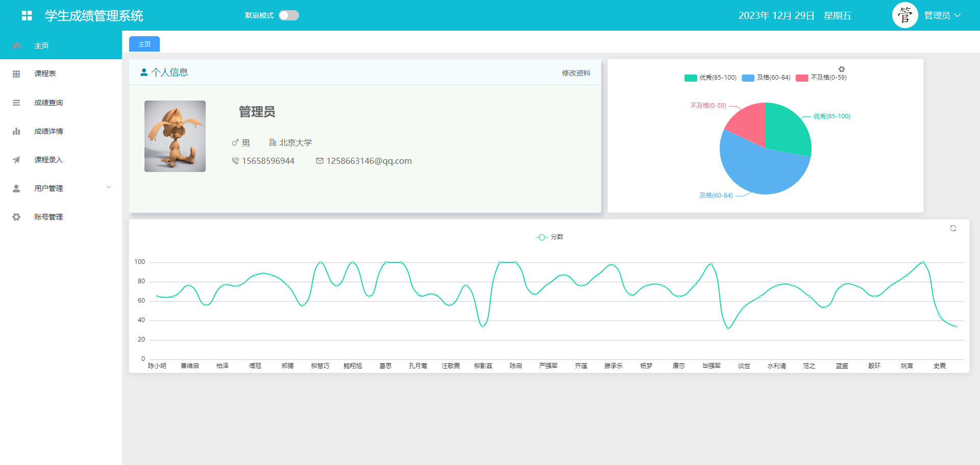Click the 毕强军 axis label
The height and width of the screenshot is (465, 980).
(x=712, y=366)
